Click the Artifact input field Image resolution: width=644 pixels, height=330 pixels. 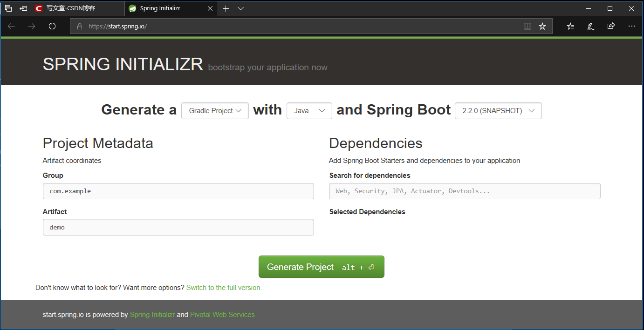(x=178, y=227)
